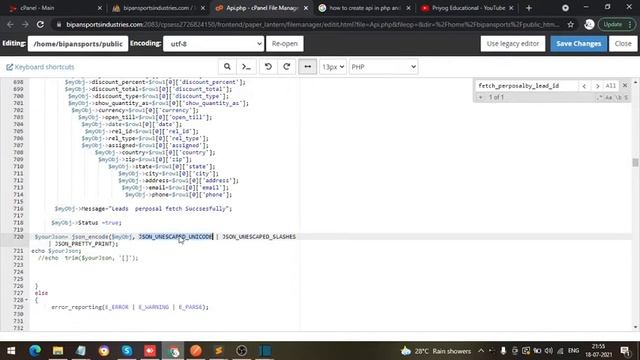Viewport: 640px width, 360px height.
Task: Click the file path editing field
Action: click(78, 44)
